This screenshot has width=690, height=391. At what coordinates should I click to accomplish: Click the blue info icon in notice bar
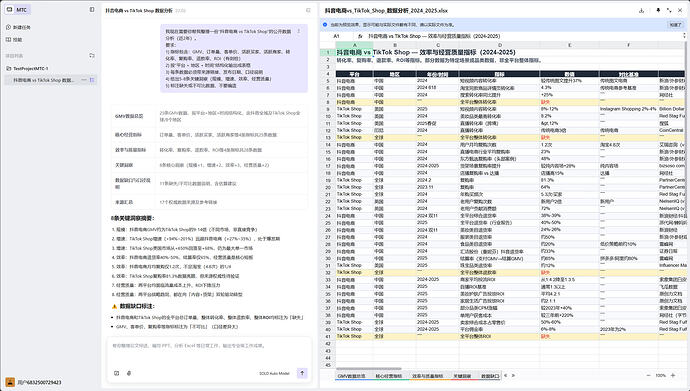click(x=325, y=25)
